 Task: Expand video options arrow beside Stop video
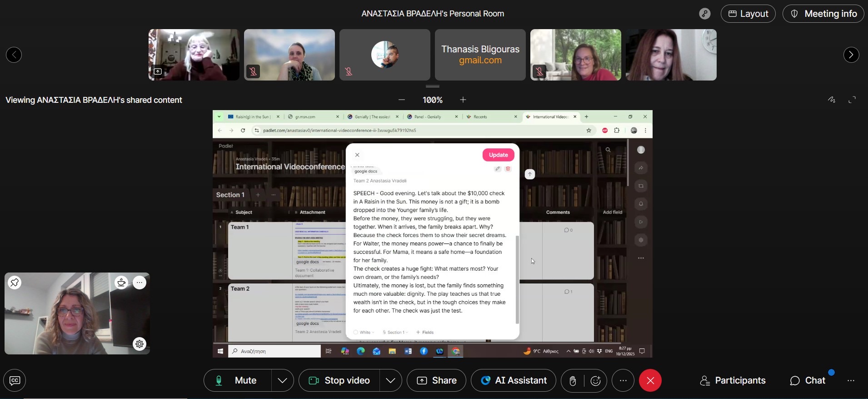[390, 381]
